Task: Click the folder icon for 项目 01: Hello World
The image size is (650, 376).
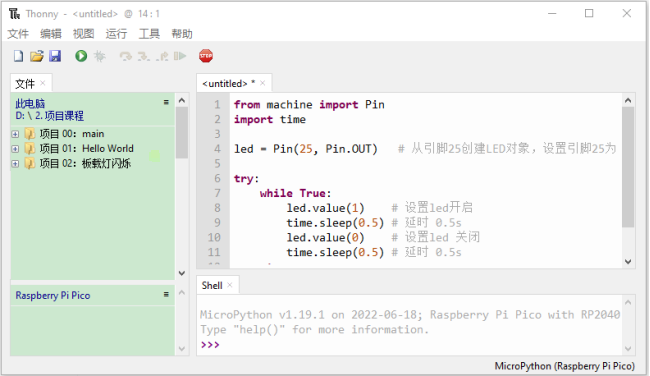Action: (29, 148)
